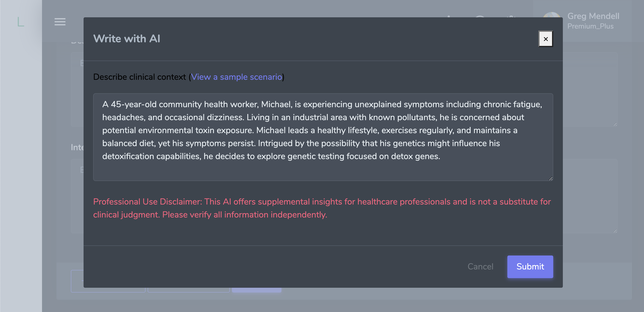
Task: Click the L logo in sidebar
Action: pos(21,22)
